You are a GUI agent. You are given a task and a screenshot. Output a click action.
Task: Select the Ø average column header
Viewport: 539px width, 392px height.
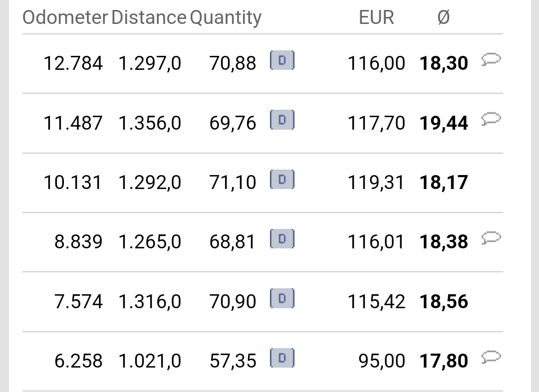(444, 17)
